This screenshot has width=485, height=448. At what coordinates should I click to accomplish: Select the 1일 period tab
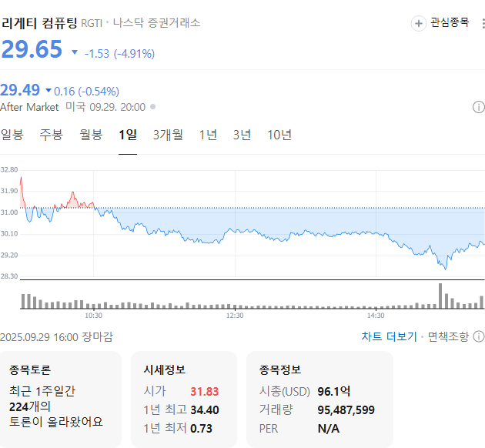[x=128, y=135]
